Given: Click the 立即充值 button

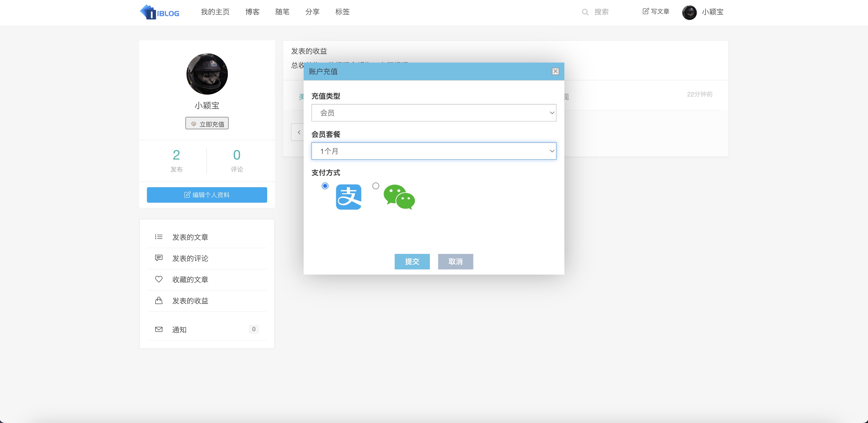Looking at the screenshot, I should (207, 123).
